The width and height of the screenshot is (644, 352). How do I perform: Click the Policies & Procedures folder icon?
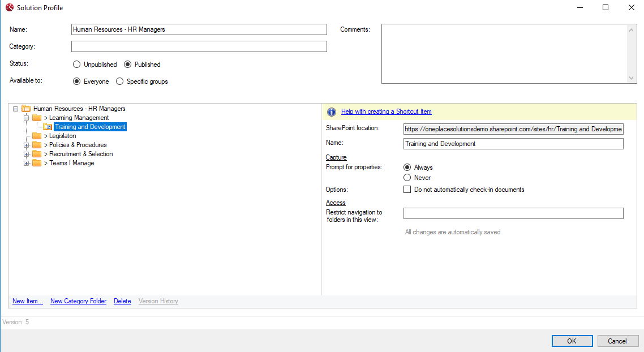pos(37,145)
